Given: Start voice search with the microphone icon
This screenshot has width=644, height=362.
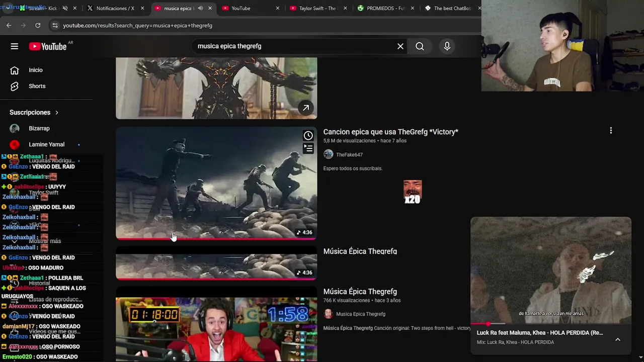Looking at the screenshot, I should click(447, 46).
